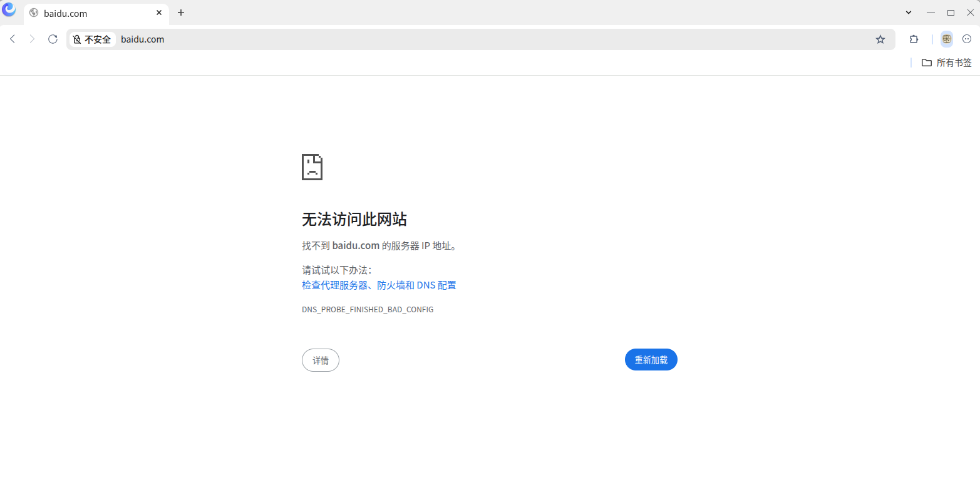Reload the page using toolbar refresh icon
Image resolution: width=980 pixels, height=485 pixels.
[53, 39]
